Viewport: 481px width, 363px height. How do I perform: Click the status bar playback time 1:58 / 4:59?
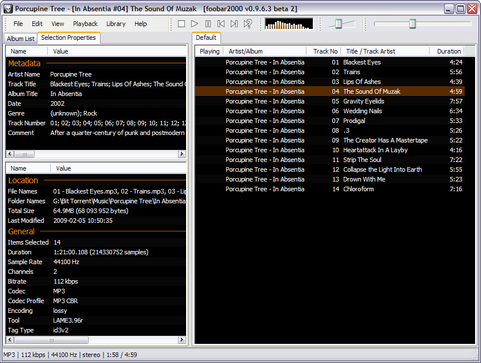click(x=122, y=355)
